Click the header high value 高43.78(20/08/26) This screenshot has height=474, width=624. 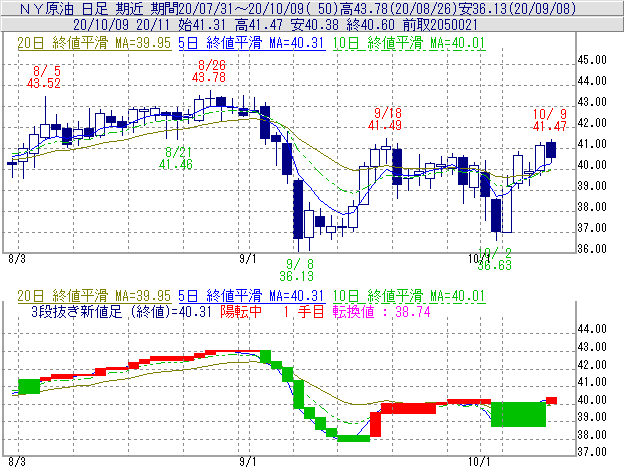(401, 8)
